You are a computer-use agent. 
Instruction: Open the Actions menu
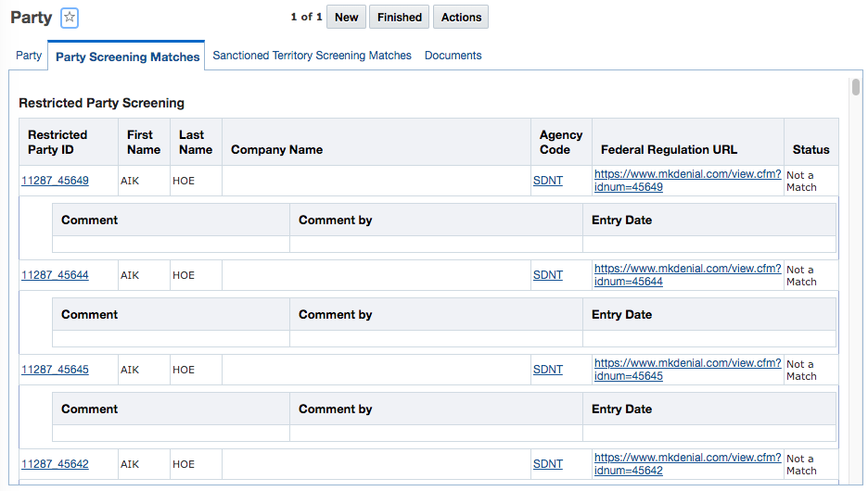pos(461,18)
